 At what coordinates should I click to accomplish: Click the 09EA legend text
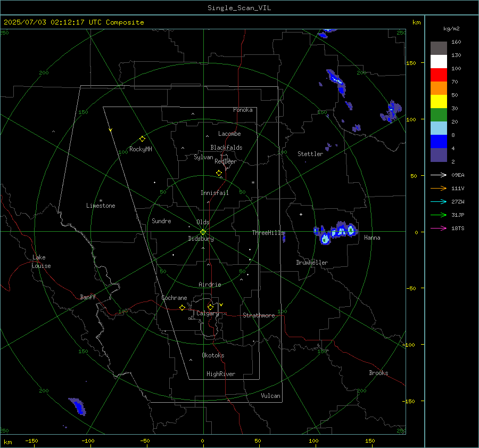pyautogui.click(x=458, y=175)
